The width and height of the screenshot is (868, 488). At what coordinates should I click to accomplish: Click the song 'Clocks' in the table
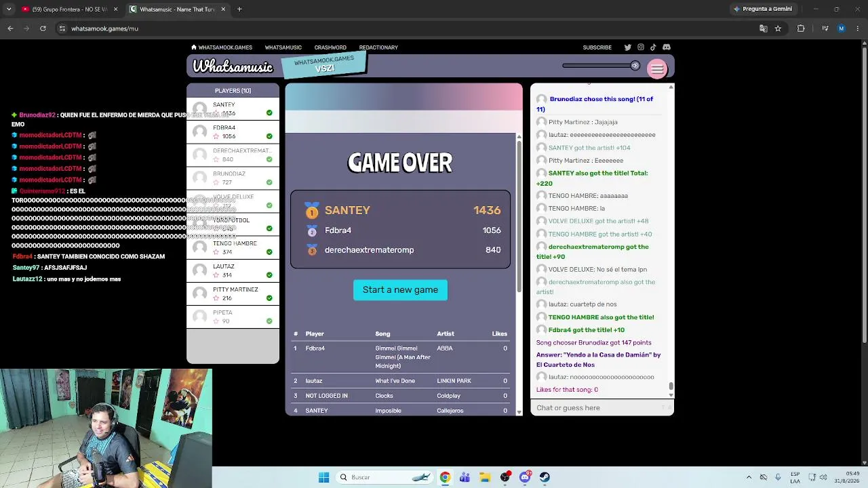[384, 396]
